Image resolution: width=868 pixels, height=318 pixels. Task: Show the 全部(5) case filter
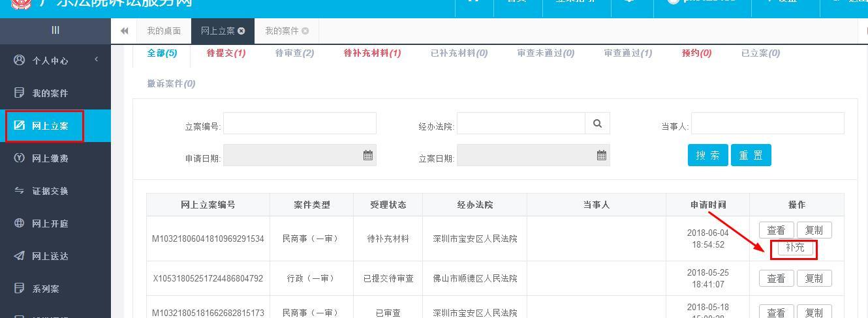(162, 53)
